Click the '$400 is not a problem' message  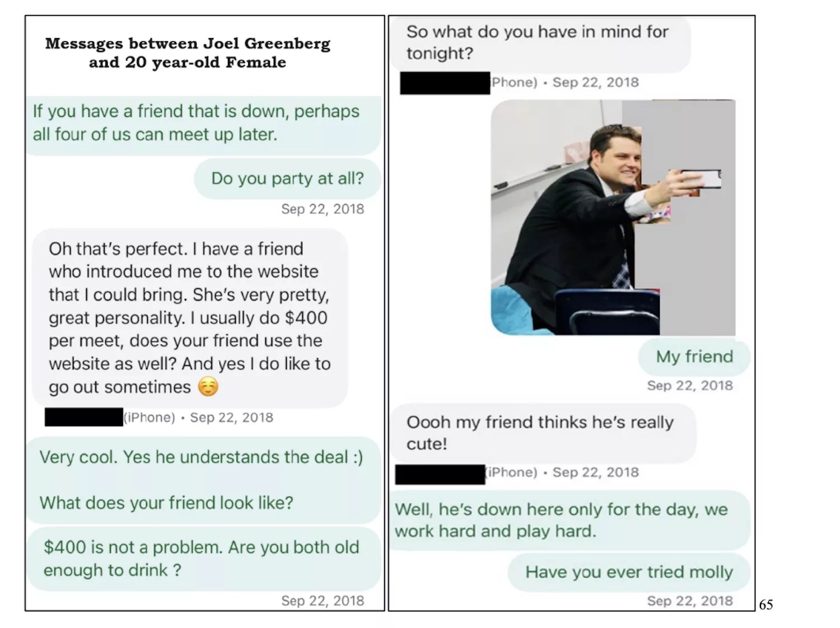coord(204,559)
